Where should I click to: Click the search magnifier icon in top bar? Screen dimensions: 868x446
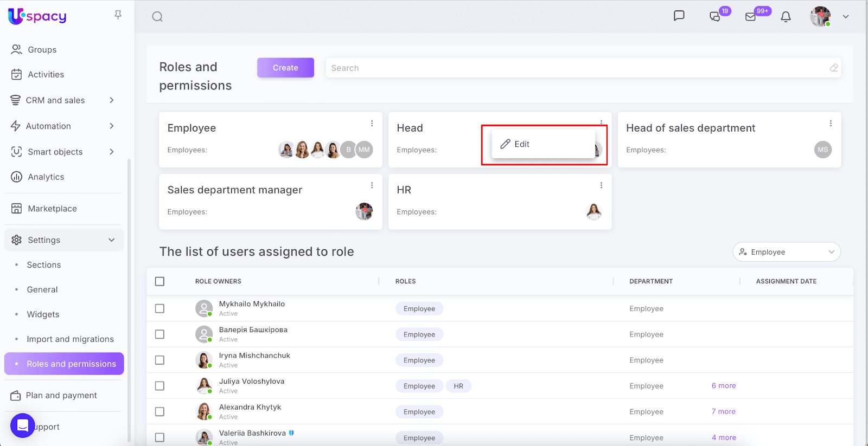click(x=157, y=17)
